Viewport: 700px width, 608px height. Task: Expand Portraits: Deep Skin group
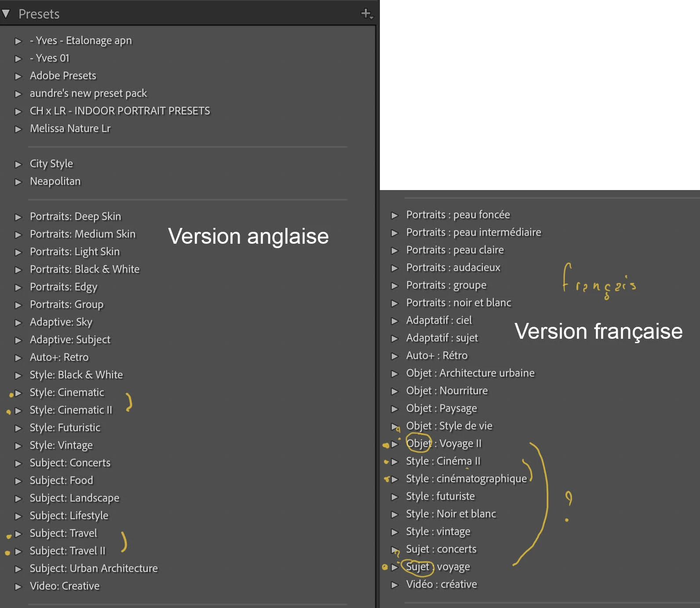[18, 217]
